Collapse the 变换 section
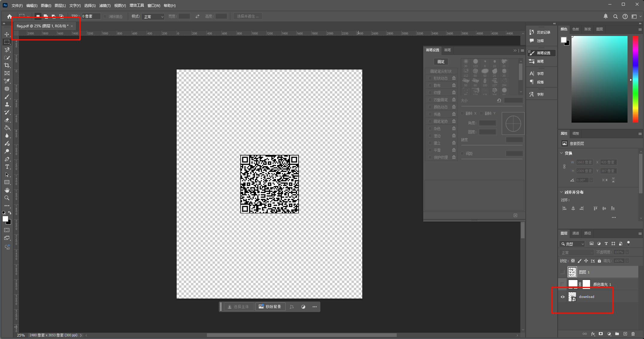The height and width of the screenshot is (339, 644). coord(562,153)
